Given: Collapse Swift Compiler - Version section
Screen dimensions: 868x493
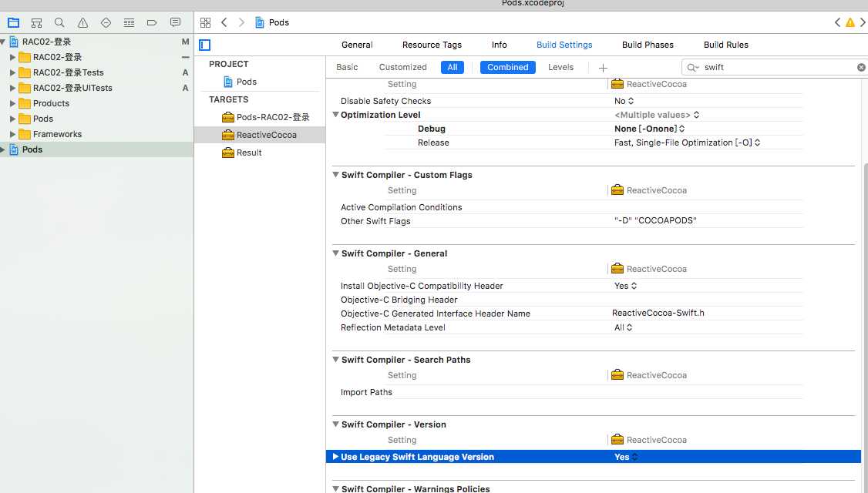Looking at the screenshot, I should click(335, 424).
